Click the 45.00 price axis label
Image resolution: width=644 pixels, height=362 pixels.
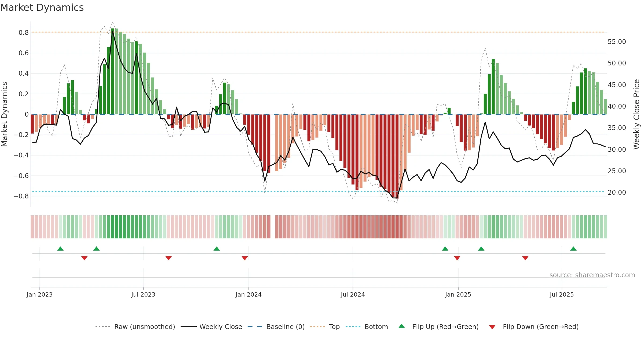pos(617,85)
